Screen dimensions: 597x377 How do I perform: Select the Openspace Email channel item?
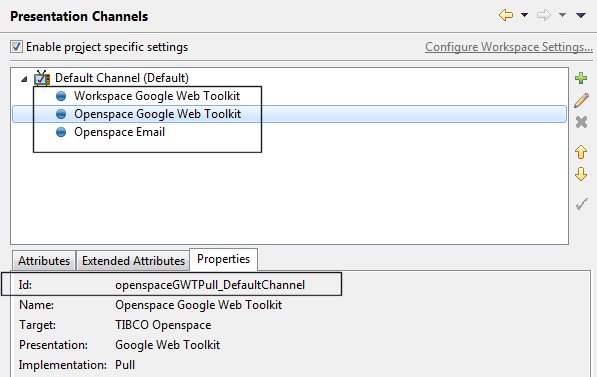click(x=120, y=132)
